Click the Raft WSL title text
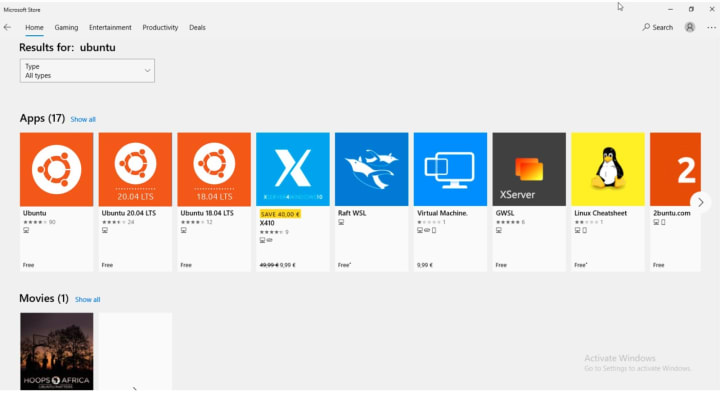The width and height of the screenshot is (720, 405). [x=352, y=213]
